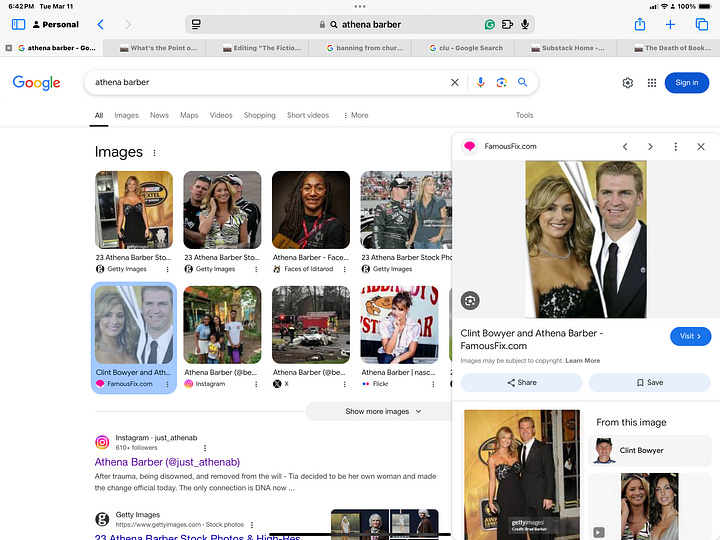Select the Videos search tab
Viewport: 720px width, 540px height.
click(221, 115)
